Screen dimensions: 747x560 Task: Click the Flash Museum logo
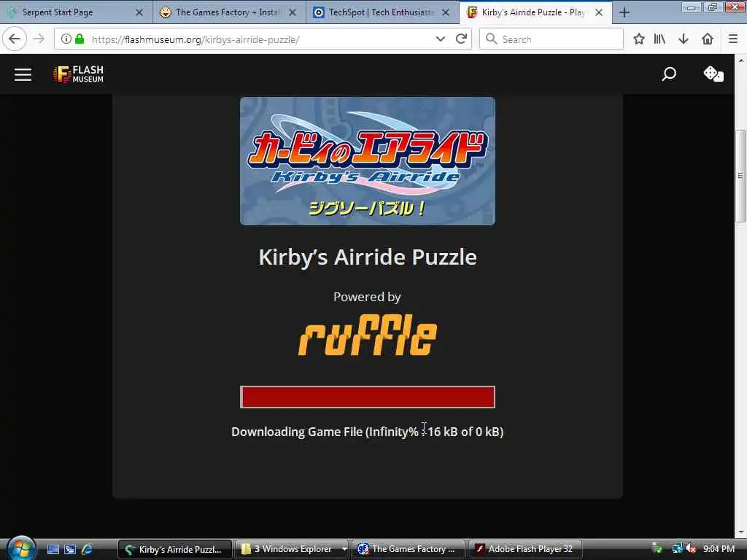[79, 74]
